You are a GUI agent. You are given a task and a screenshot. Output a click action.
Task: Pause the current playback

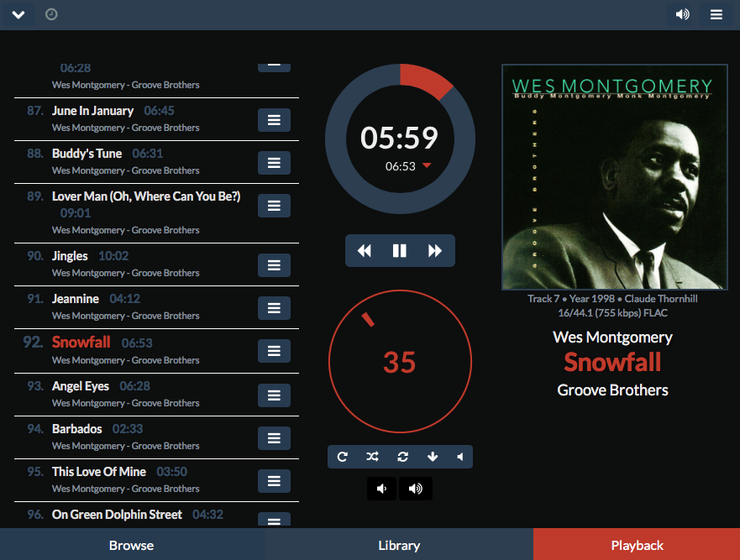coord(400,250)
